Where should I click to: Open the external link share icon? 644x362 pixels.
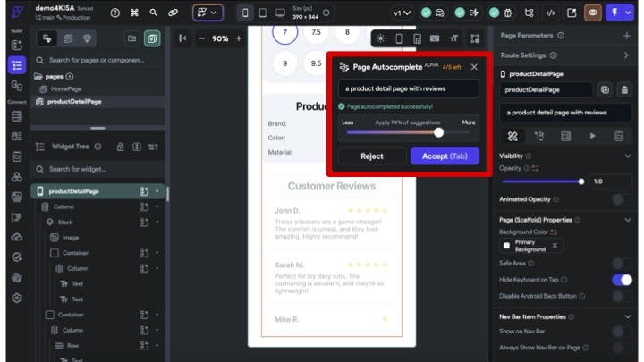tap(572, 13)
